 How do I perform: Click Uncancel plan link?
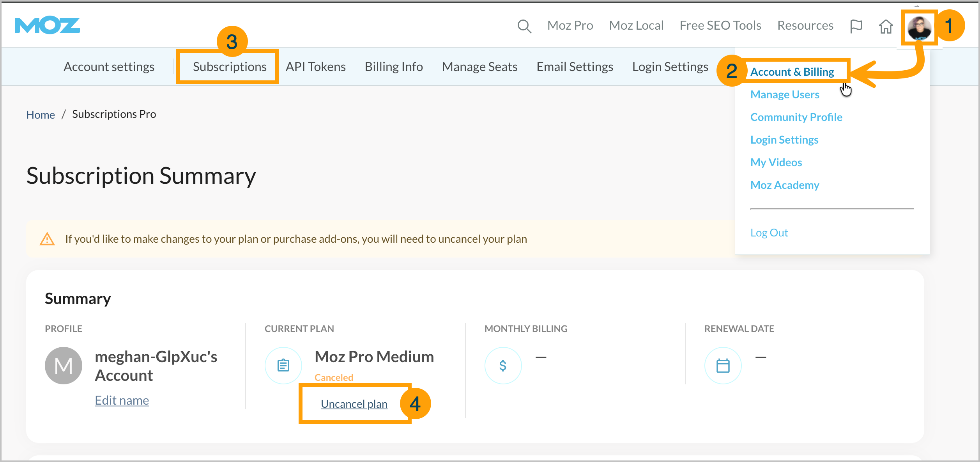[x=354, y=404]
